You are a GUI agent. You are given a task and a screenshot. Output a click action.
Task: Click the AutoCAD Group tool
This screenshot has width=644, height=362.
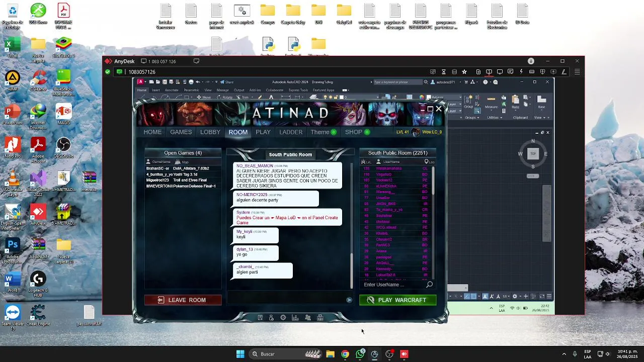468,102
